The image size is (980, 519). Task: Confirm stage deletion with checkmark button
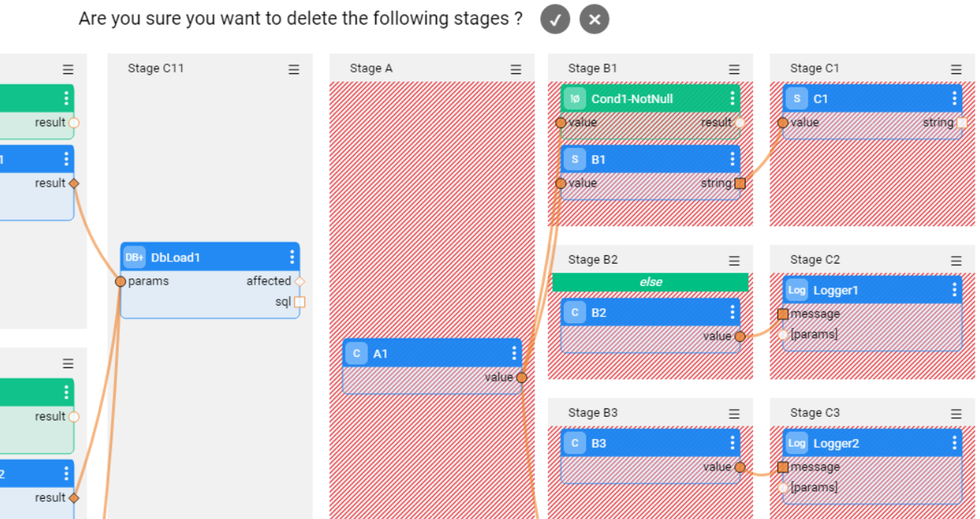pyautogui.click(x=555, y=19)
